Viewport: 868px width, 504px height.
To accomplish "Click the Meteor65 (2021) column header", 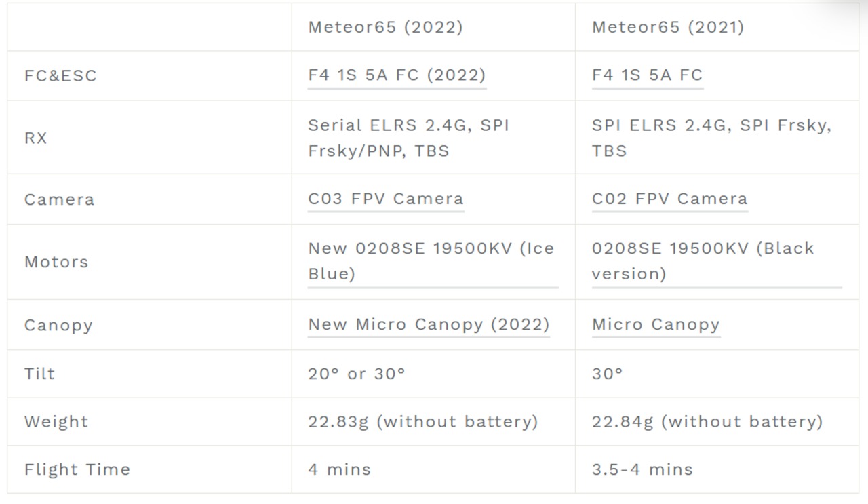I will click(668, 27).
